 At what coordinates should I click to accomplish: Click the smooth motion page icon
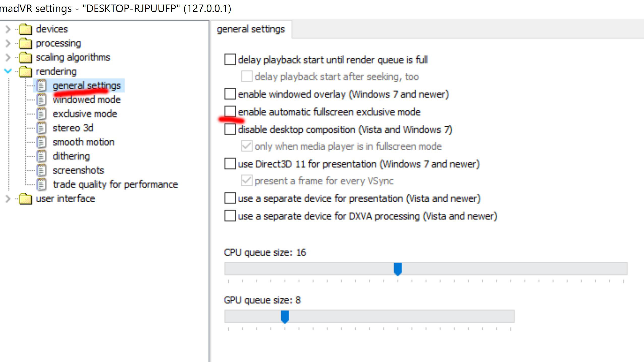point(41,142)
